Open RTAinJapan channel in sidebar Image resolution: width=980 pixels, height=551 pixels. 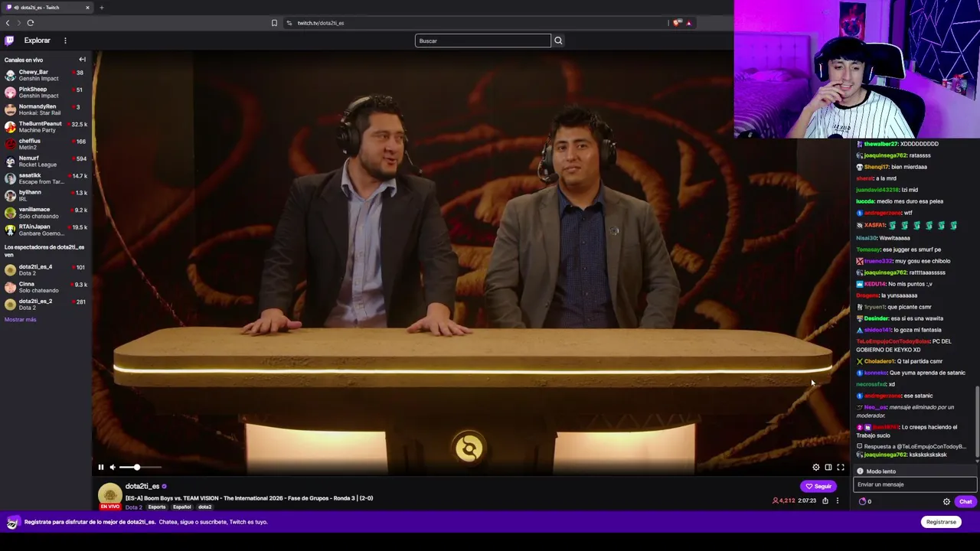46,230
